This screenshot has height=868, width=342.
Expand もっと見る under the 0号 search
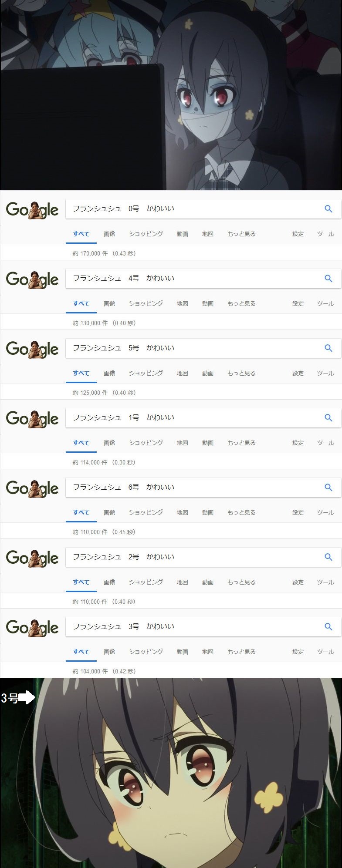point(241,234)
